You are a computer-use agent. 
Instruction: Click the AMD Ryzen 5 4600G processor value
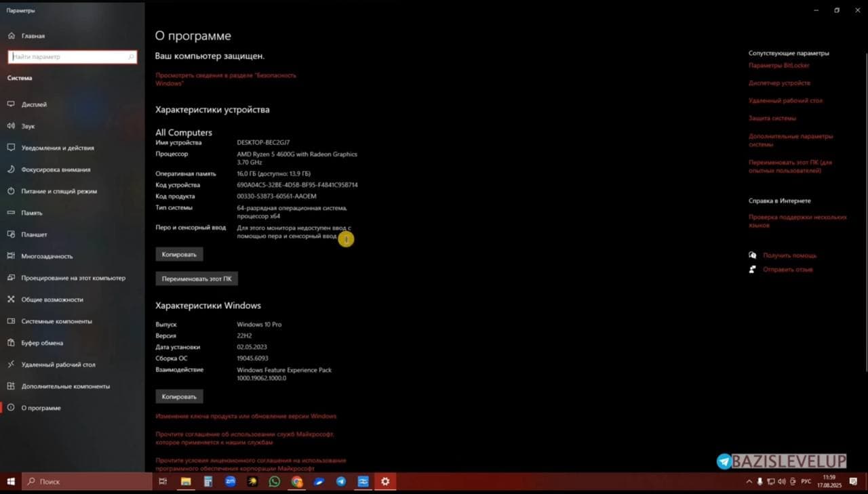(x=297, y=158)
